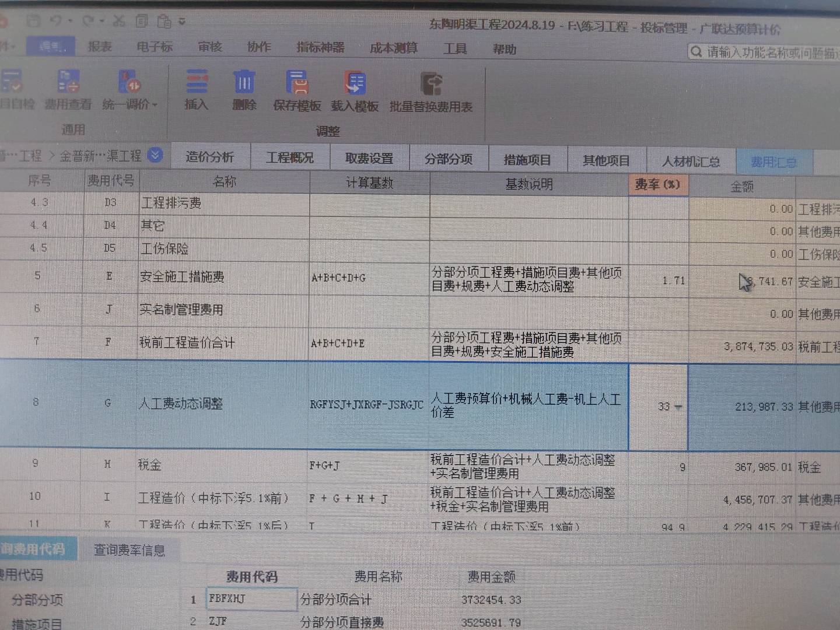Click the 3,874,735.03 amount cell

pyautogui.click(x=742, y=346)
